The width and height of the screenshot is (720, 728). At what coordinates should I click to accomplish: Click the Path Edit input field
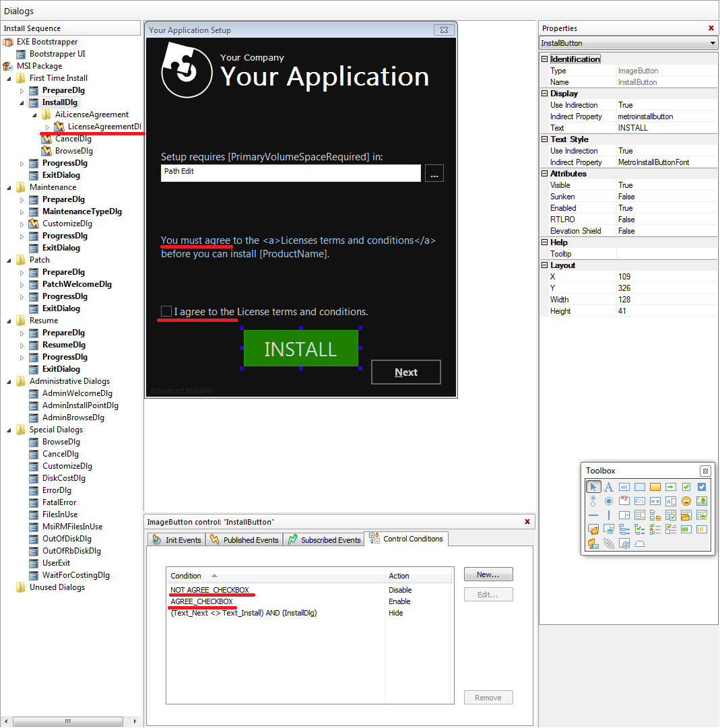coord(290,173)
